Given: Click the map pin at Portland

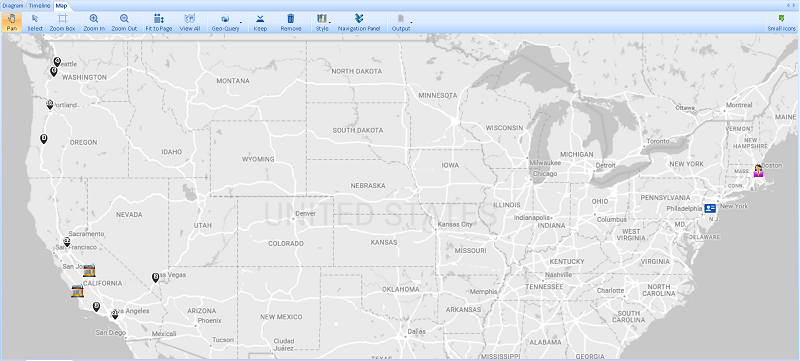Looking at the screenshot, I should pos(49,105).
